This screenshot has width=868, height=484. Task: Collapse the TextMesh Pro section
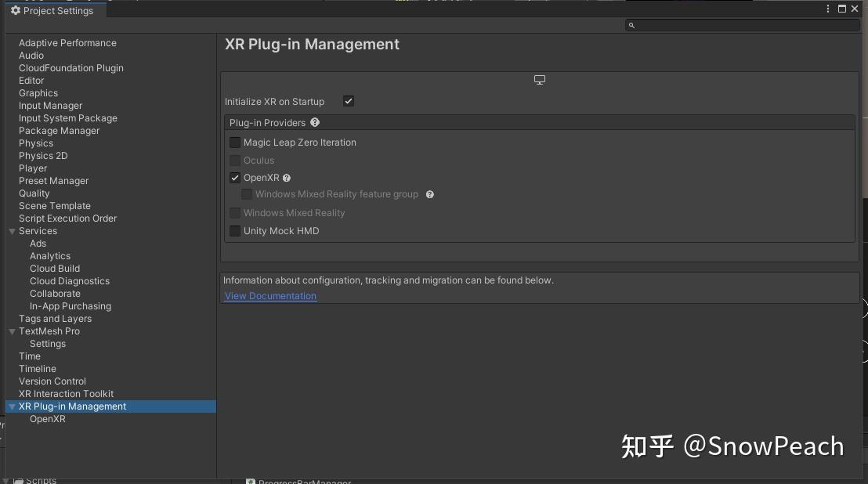(x=11, y=331)
